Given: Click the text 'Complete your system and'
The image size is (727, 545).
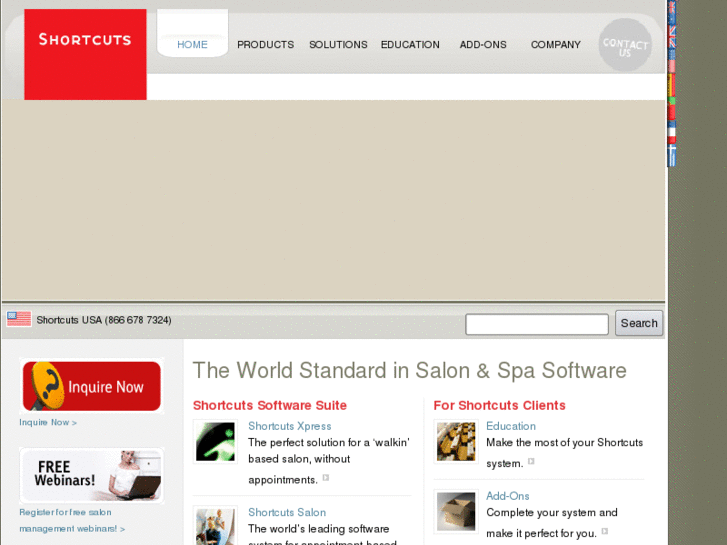Looking at the screenshot, I should tap(552, 513).
